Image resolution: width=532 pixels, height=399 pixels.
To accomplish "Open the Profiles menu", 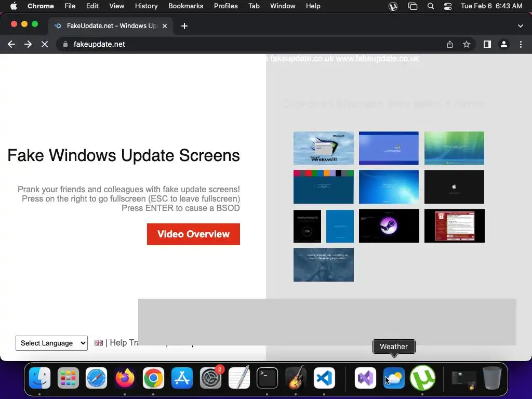I will 225,6.
